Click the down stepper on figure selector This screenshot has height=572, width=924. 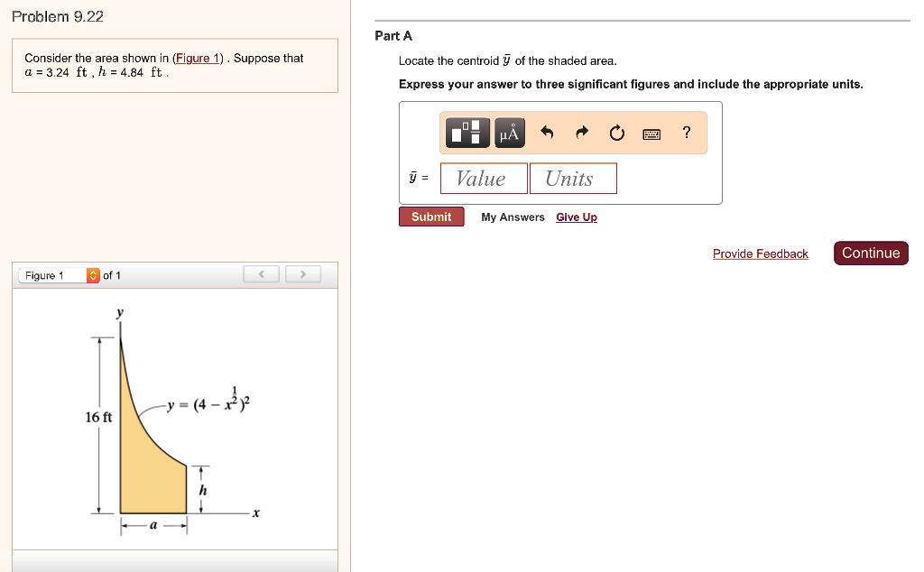coord(92,279)
